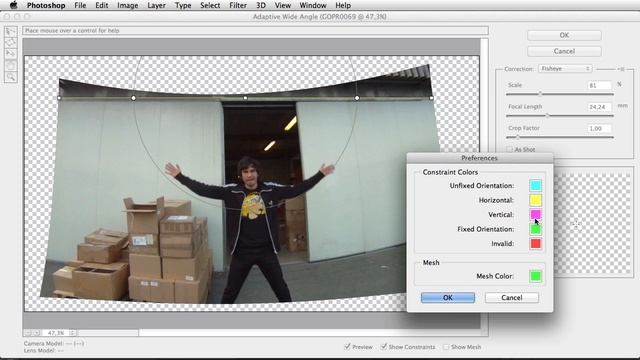640x360 pixels.
Task: Click Cancel in Adaptive Wide Angle dialog
Action: click(564, 51)
